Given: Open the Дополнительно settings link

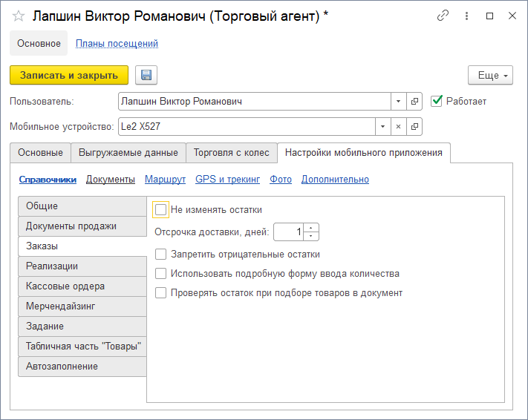Looking at the screenshot, I should 335,180.
